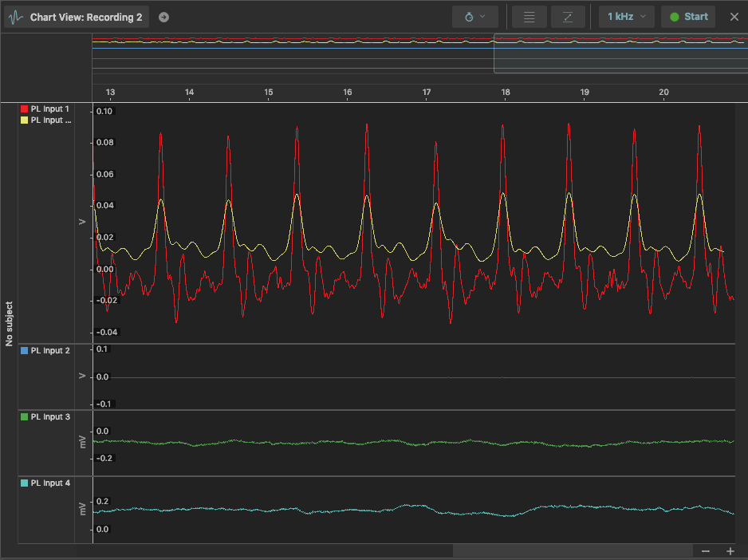Zoom out using the minus icon
The height and width of the screenshot is (560, 748).
click(x=705, y=551)
